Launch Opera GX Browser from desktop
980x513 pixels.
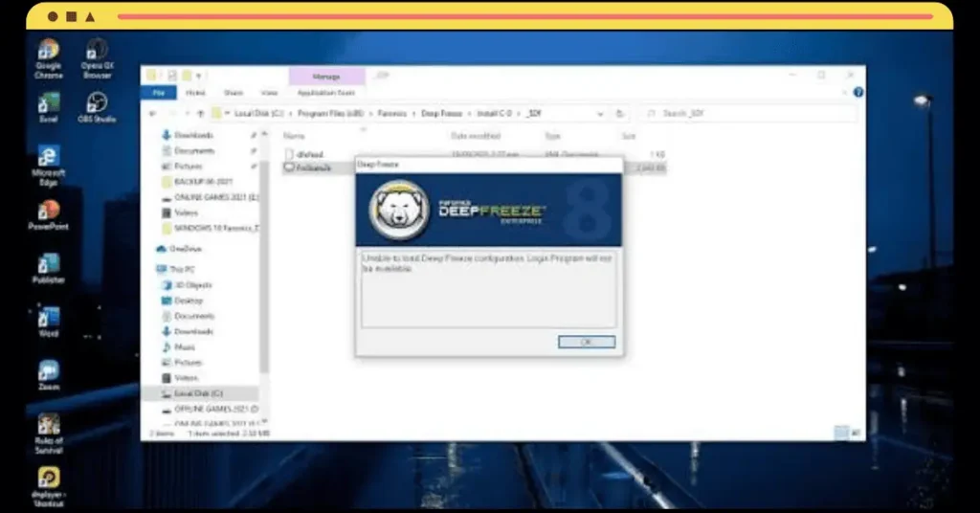tap(97, 58)
